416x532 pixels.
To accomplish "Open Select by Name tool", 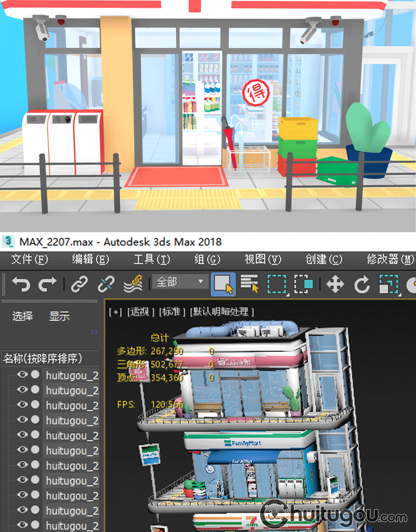I will pyautogui.click(x=250, y=285).
